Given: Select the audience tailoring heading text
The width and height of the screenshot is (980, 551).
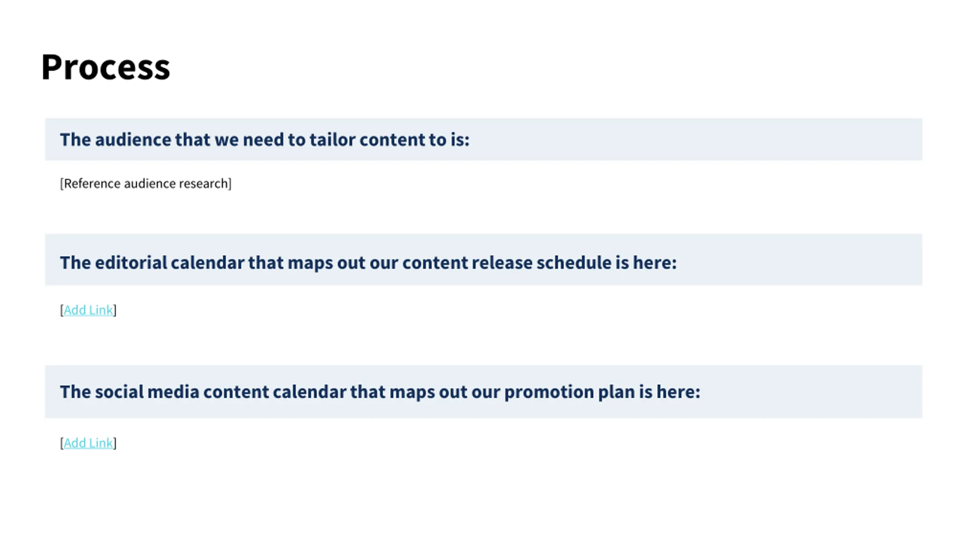Looking at the screenshot, I should 265,139.
